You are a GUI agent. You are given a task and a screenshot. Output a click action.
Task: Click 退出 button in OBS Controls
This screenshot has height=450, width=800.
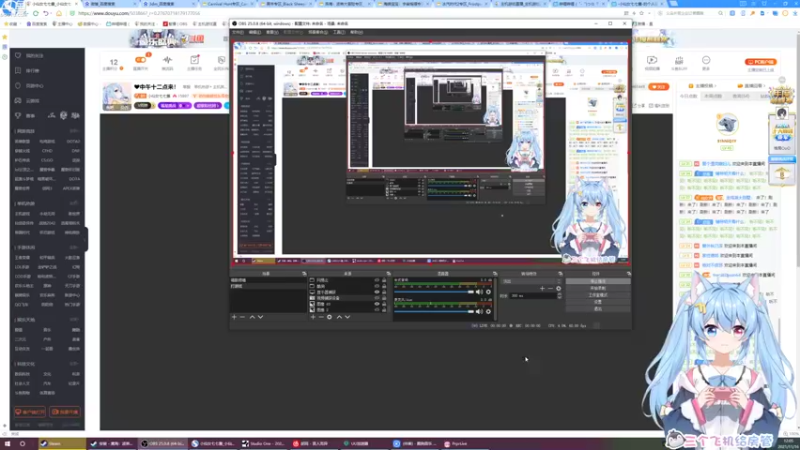[598, 308]
